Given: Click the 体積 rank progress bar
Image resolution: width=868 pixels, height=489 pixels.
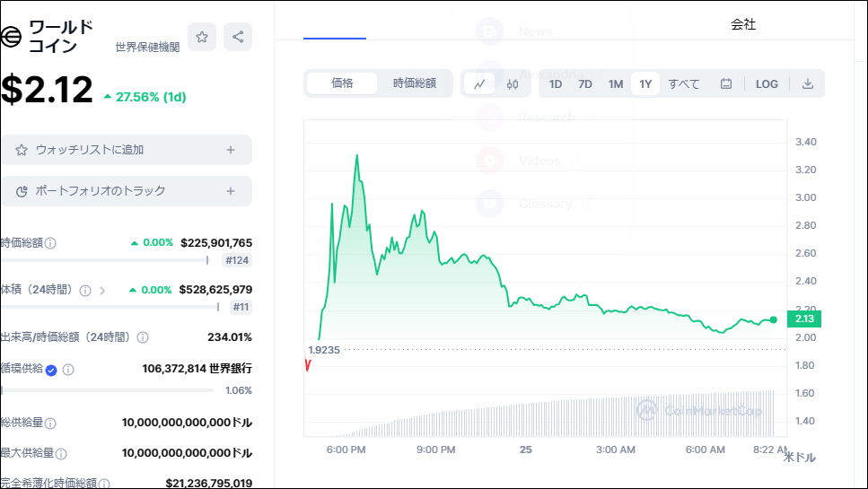Looking at the screenshot, I should tap(110, 307).
